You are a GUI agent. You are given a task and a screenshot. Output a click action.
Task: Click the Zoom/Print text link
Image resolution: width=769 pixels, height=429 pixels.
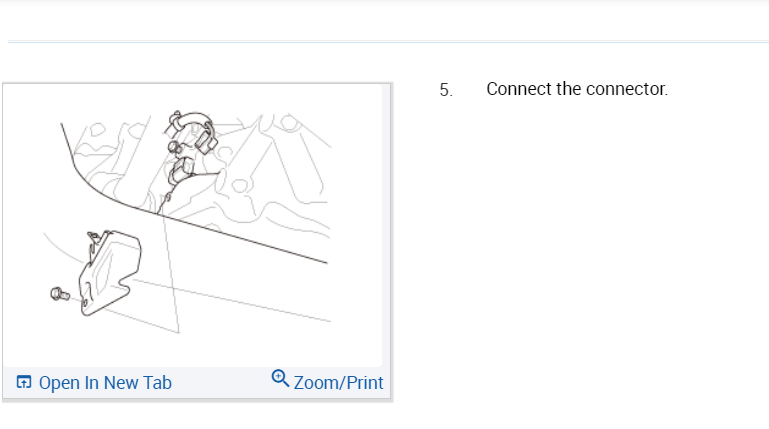[338, 383]
